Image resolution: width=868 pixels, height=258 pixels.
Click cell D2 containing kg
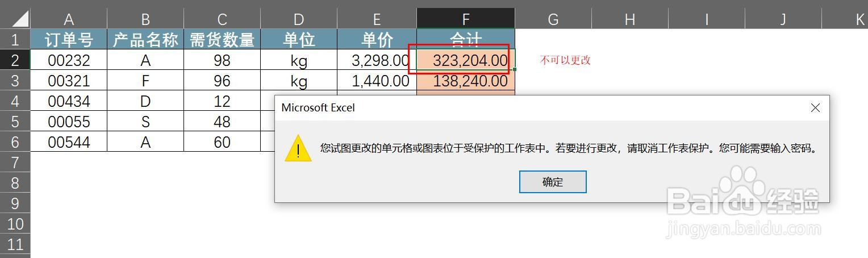[299, 60]
